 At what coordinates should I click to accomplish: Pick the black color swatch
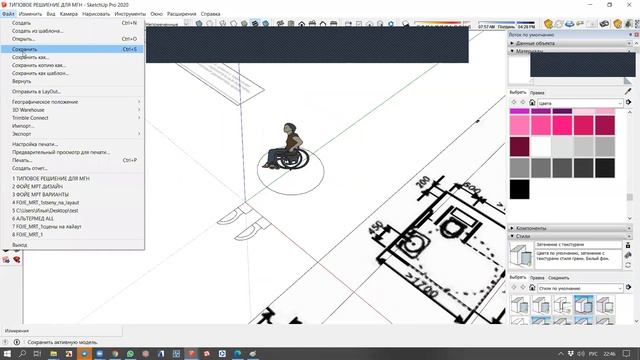tap(520, 189)
